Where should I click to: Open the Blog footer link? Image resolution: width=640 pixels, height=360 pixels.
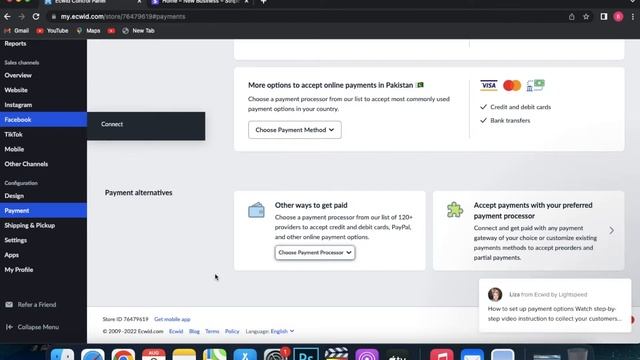click(x=194, y=331)
